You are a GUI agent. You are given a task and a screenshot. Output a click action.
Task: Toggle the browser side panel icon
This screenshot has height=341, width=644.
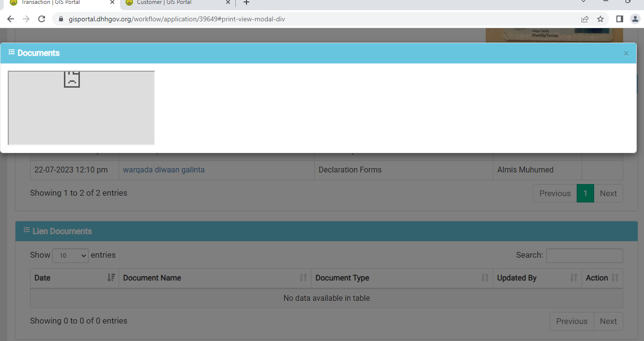tap(619, 19)
